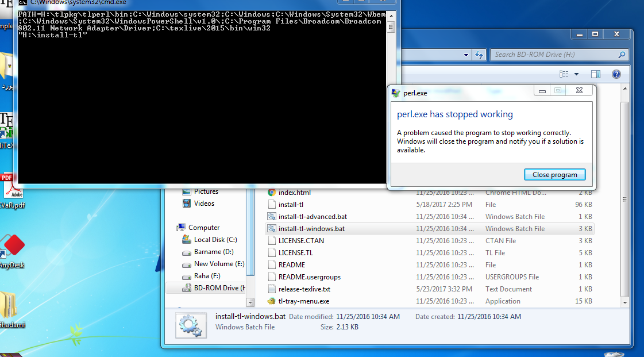Click the Change your view icon in Explorer
This screenshot has height=357, width=644.
[564, 74]
